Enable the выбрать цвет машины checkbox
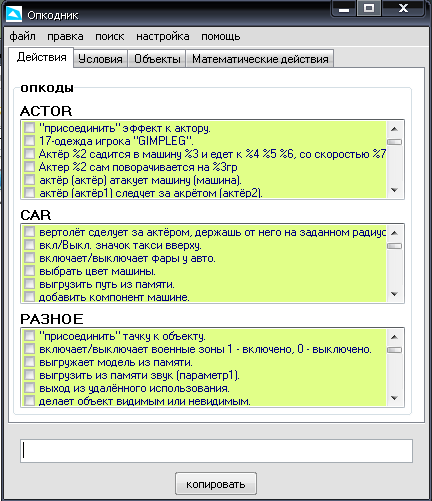The image size is (432, 501). click(29, 271)
